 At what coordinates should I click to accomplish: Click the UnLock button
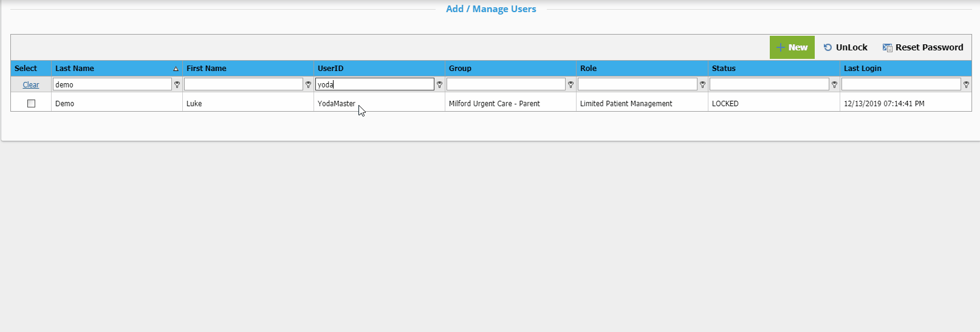click(x=845, y=47)
